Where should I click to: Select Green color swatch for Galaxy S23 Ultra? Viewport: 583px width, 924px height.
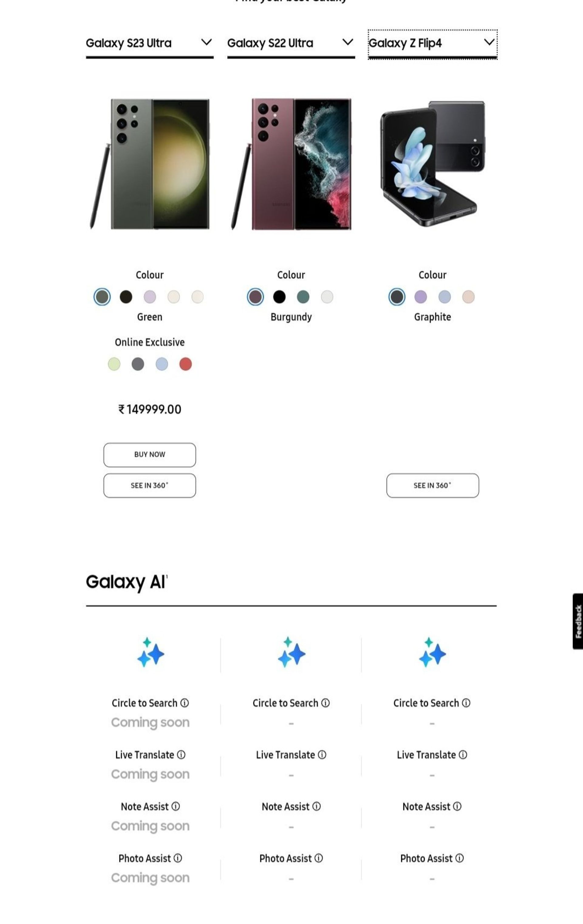coord(101,297)
